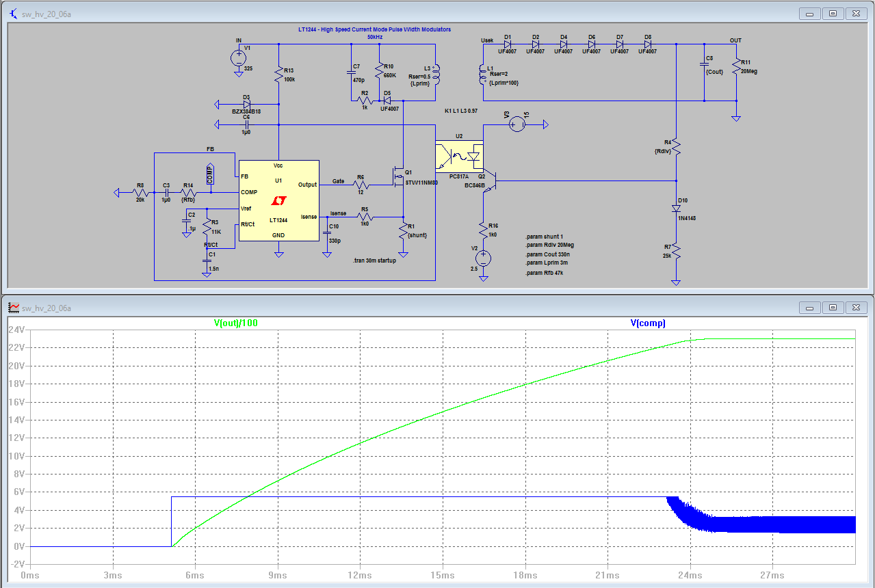Select capacitor C10 330p
Screen dimensions: 875x588
pos(326,233)
